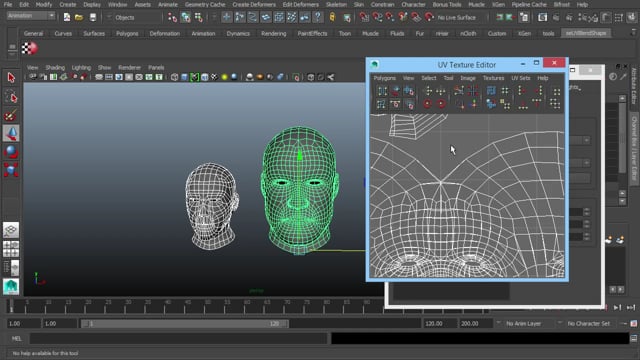Click the range slider bar

pyautogui.click(x=184, y=324)
